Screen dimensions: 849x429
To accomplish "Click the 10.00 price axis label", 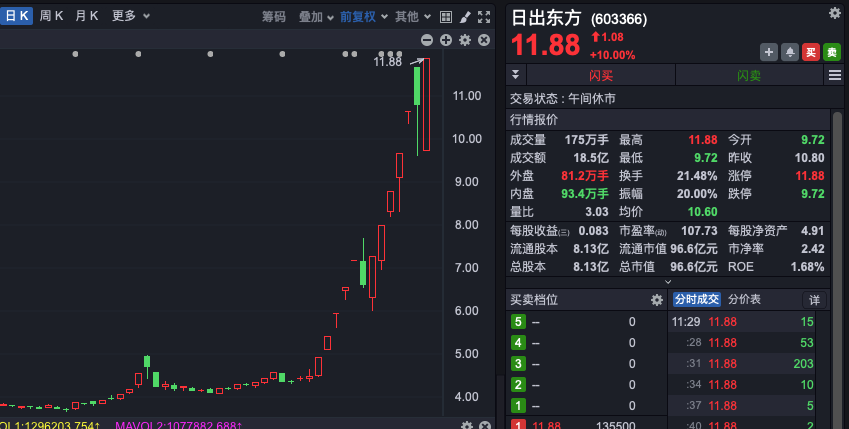I will click(467, 139).
